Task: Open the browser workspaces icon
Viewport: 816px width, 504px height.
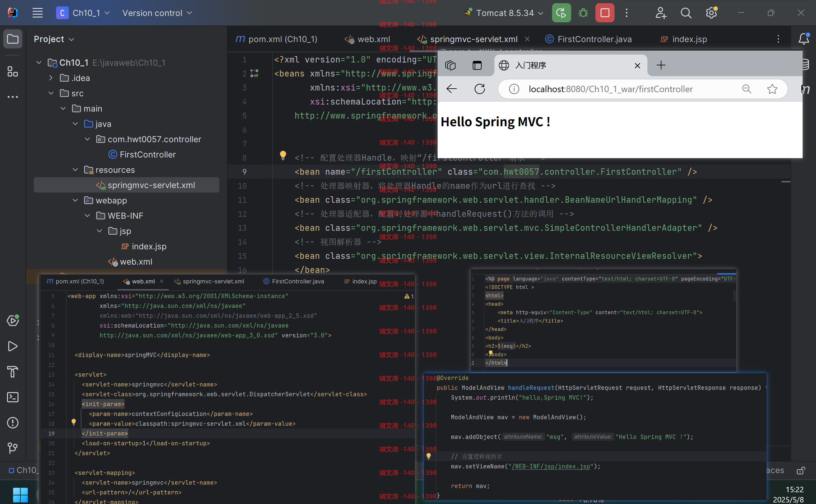Action: coord(450,65)
